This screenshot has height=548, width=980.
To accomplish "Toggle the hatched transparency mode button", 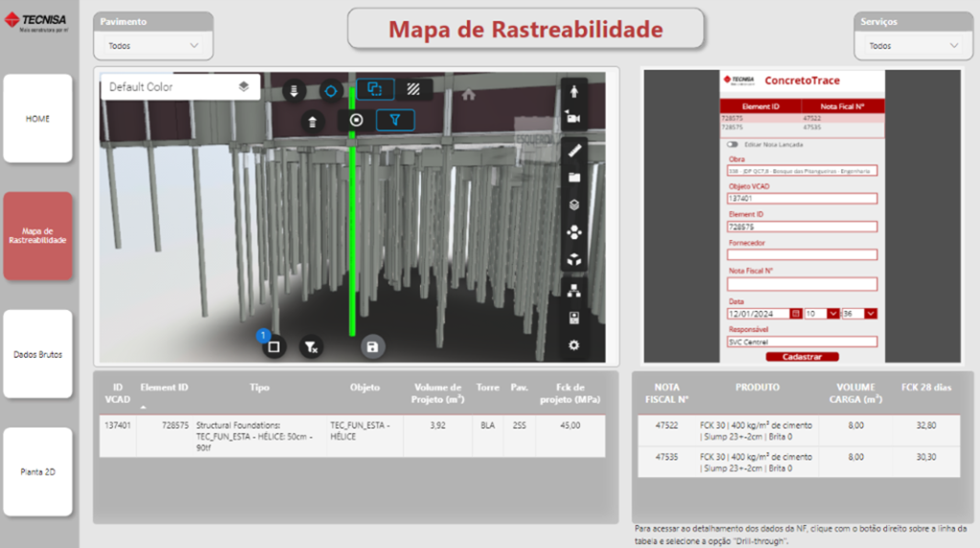I will (x=414, y=89).
